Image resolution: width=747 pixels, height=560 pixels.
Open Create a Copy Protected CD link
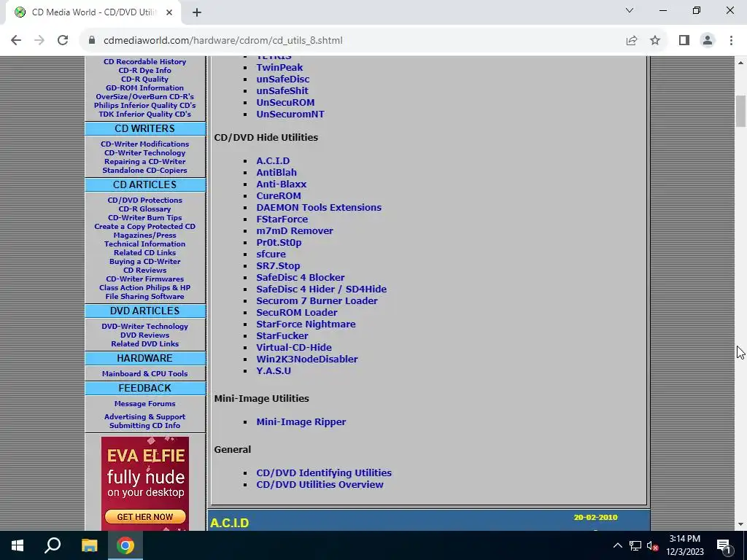pos(145,227)
